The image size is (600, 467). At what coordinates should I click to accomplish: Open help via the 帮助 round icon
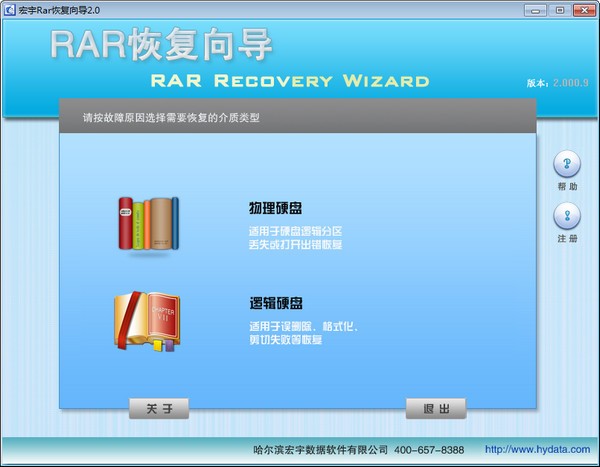pos(567,164)
